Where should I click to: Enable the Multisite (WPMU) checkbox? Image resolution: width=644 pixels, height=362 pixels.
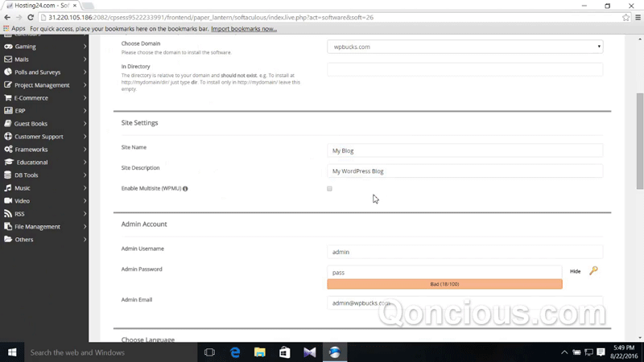pyautogui.click(x=330, y=189)
